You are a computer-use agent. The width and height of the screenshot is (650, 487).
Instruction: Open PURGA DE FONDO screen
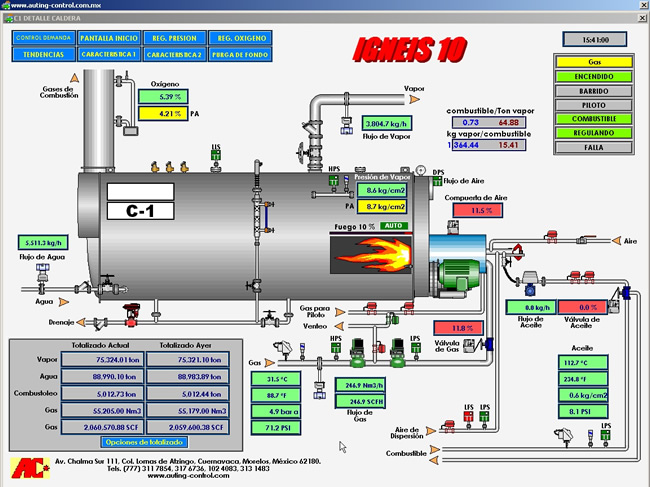click(x=240, y=54)
